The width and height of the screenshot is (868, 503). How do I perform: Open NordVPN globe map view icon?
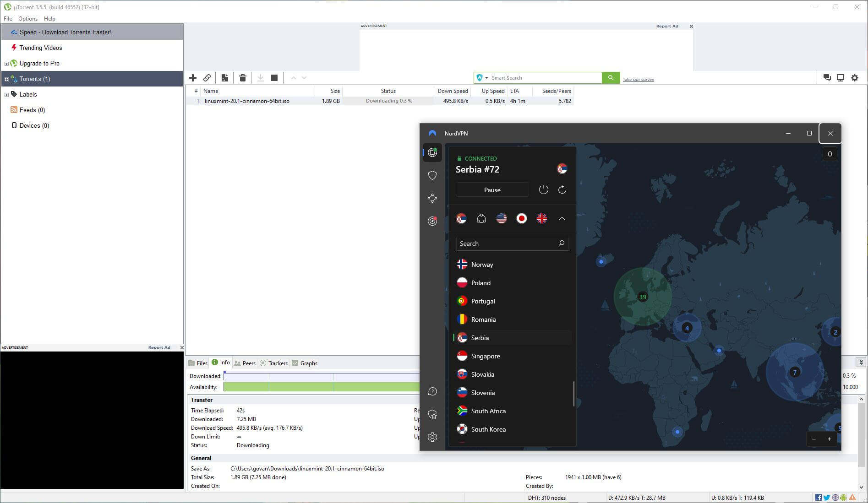pyautogui.click(x=432, y=152)
